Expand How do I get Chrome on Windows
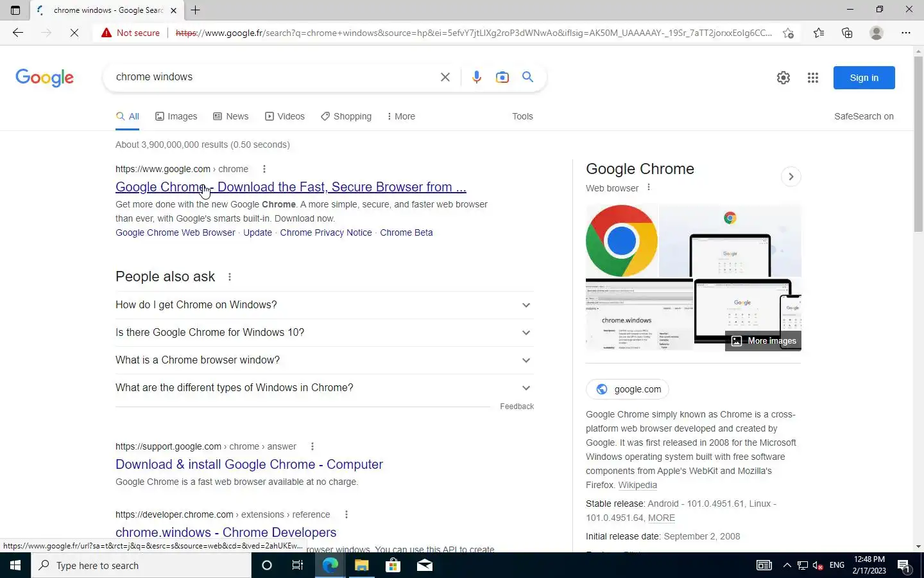 click(x=324, y=305)
